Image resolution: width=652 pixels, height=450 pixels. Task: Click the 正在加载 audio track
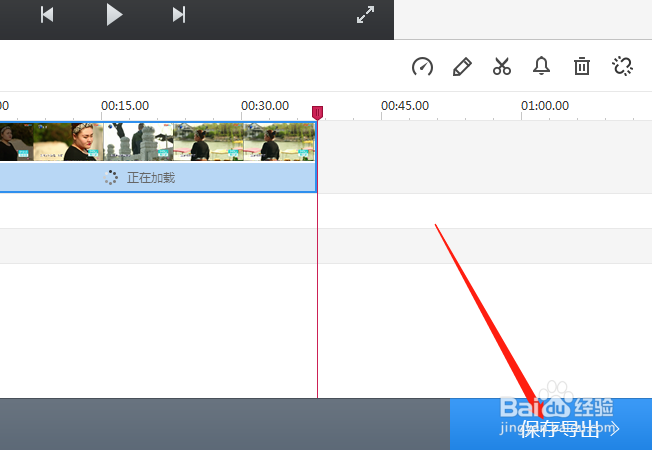click(158, 177)
